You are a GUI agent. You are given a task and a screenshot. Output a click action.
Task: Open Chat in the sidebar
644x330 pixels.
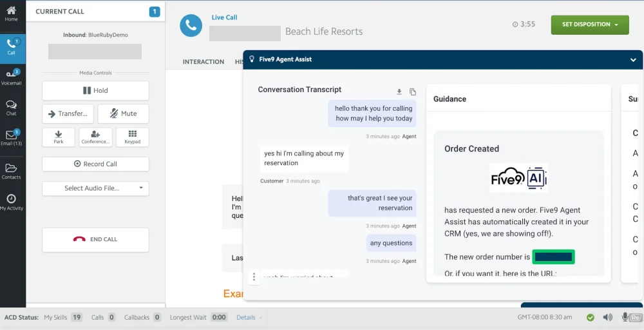[12, 108]
